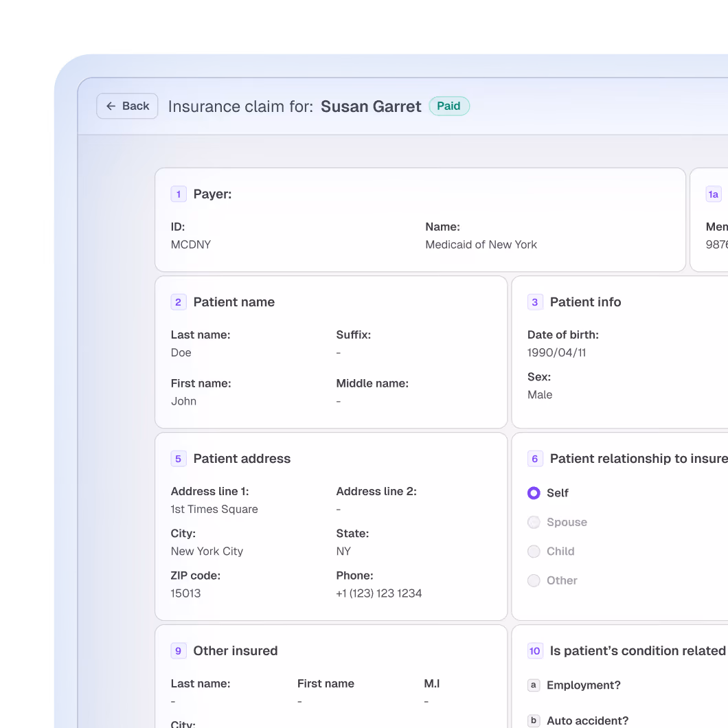Click the 'a' Employment badge

pyautogui.click(x=534, y=685)
